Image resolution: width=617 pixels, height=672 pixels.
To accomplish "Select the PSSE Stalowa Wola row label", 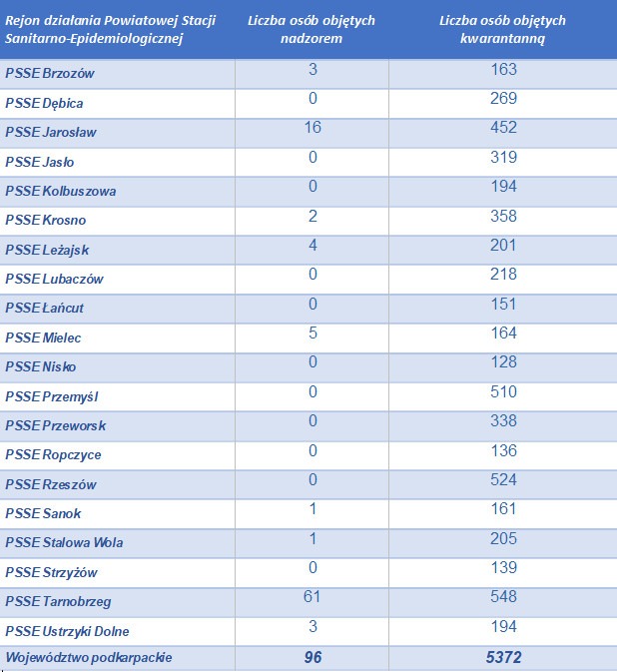I will pos(64,543).
